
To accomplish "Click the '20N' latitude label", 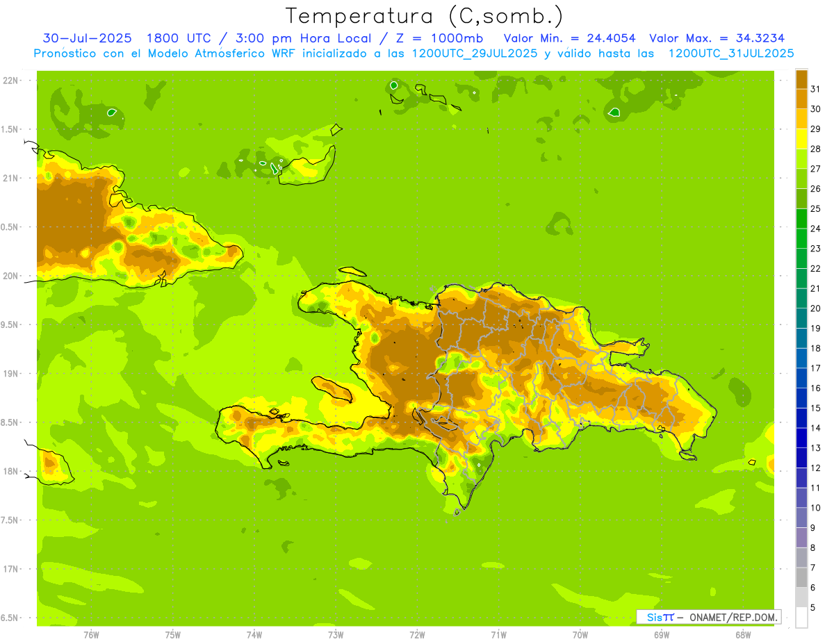I will pos(11,276).
